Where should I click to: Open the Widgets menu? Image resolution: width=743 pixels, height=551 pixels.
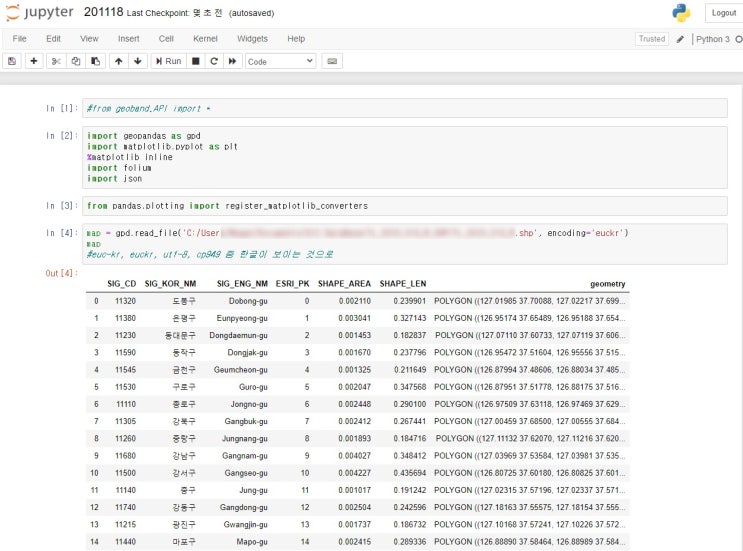(x=252, y=39)
